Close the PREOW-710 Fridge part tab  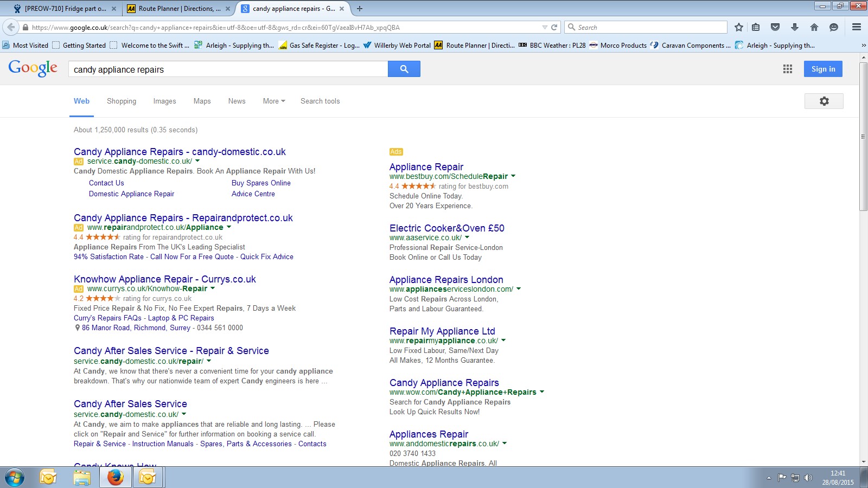point(114,9)
